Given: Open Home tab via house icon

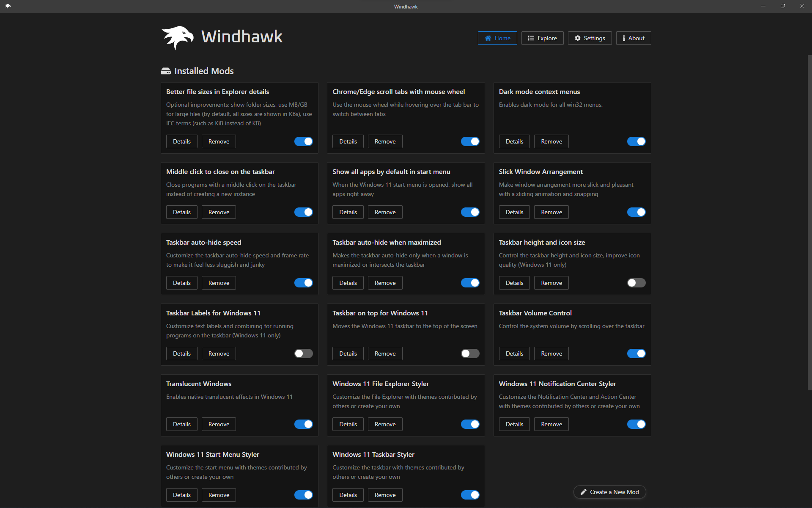Looking at the screenshot, I should tap(488, 38).
